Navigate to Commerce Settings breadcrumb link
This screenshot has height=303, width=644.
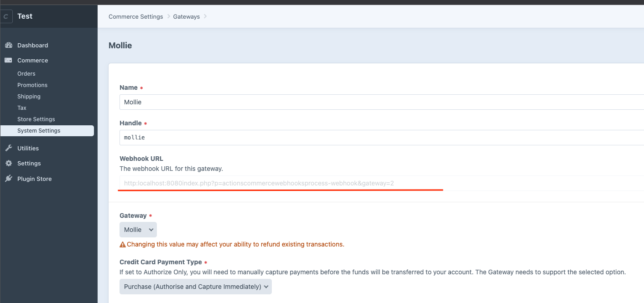pos(135,16)
